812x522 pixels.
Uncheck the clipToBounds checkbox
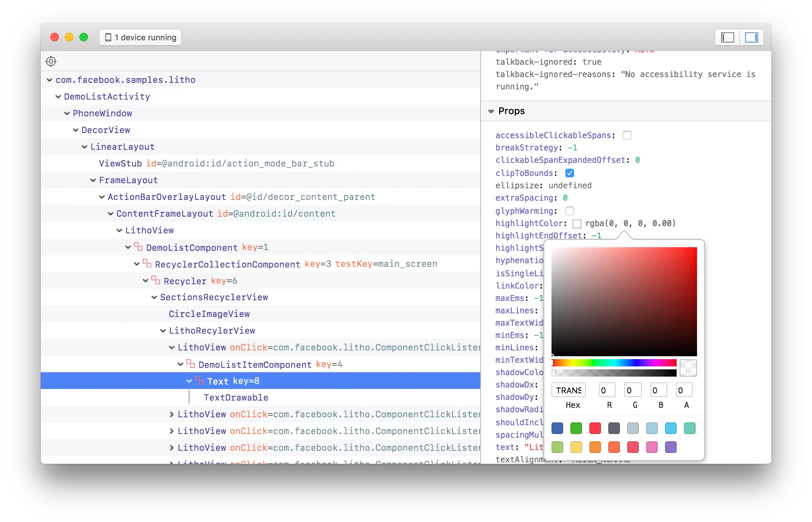click(569, 173)
